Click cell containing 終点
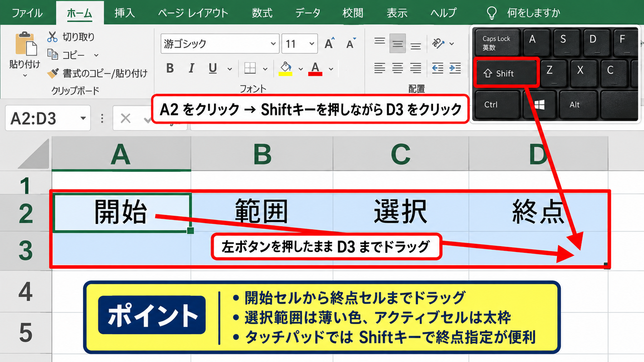Screen dimensions: 644x362 click(x=538, y=212)
